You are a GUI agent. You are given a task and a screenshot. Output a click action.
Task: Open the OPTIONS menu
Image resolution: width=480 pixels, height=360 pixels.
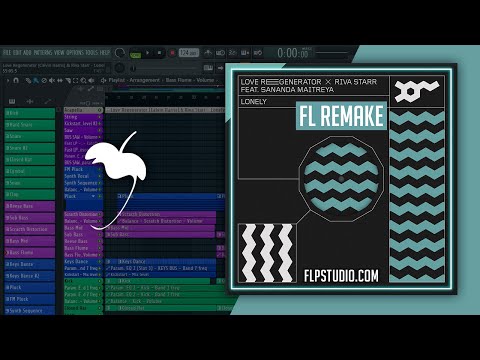point(75,53)
